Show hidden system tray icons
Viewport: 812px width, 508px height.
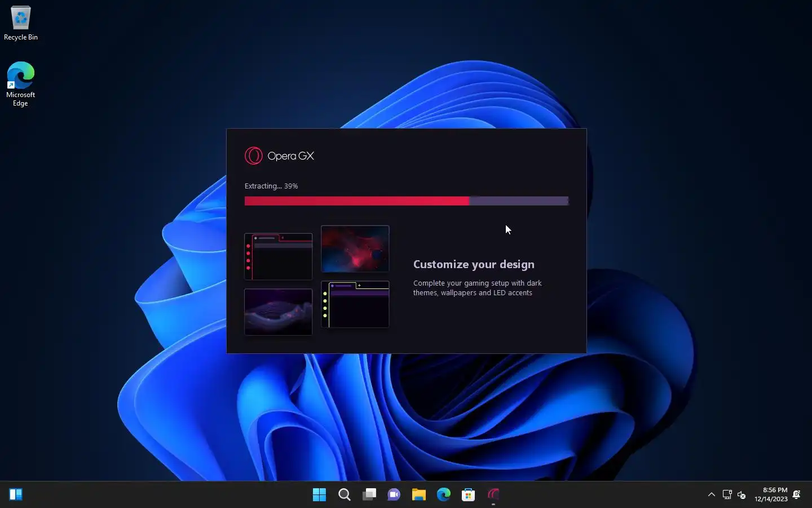[712, 494]
